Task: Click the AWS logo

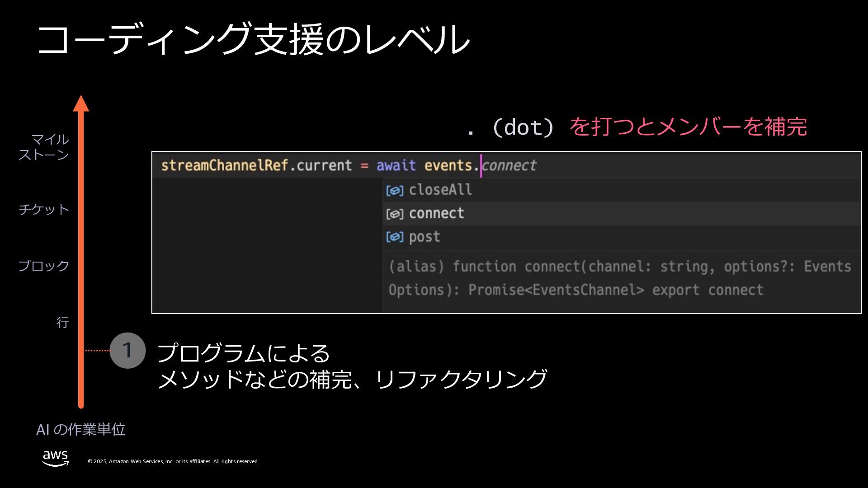Action: [55, 458]
